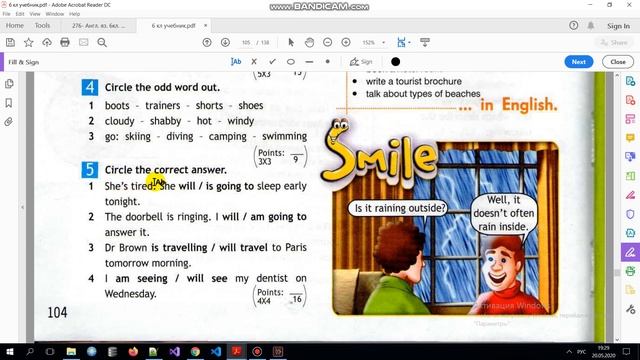The width and height of the screenshot is (640, 360).
Task: Zoom in with plus icon
Action: [x=346, y=42]
